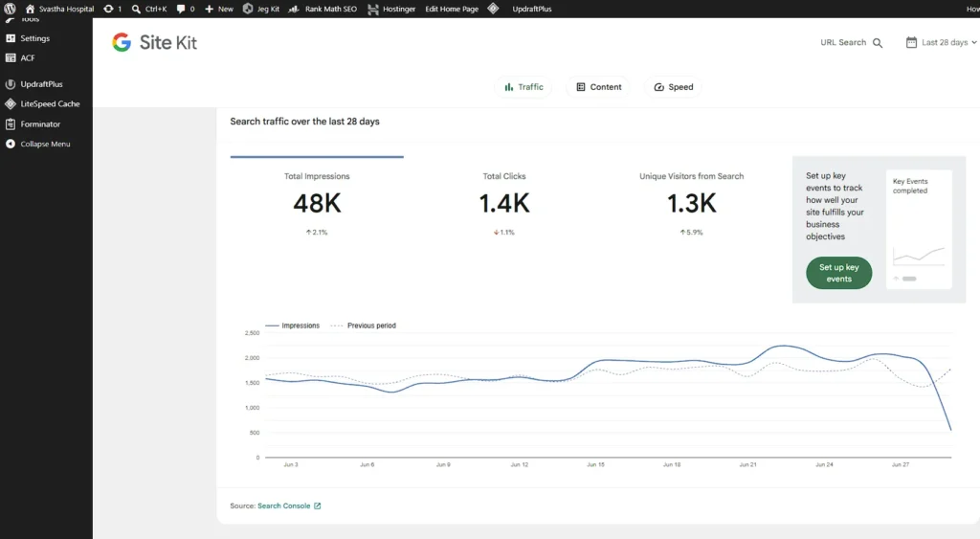Open the Search Console external link icon
980x539 pixels.
coord(318,505)
